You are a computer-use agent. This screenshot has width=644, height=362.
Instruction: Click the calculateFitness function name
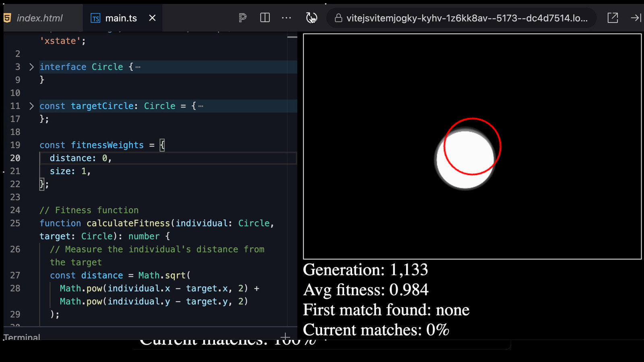[x=128, y=223]
